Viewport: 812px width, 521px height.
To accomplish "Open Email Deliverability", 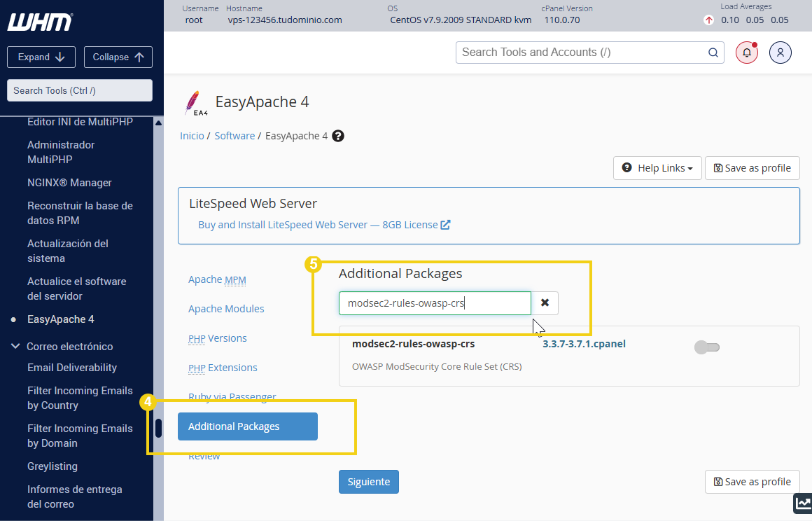I will 72,368.
